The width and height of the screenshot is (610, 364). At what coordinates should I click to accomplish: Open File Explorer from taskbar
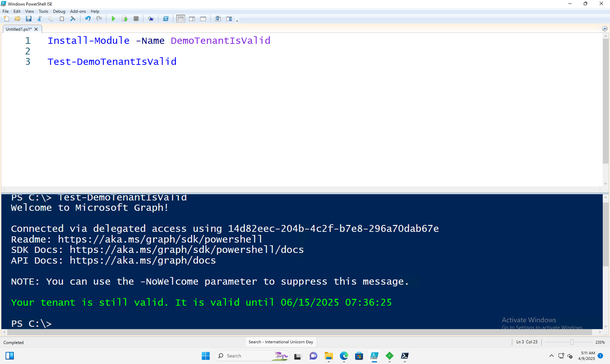coord(328,356)
